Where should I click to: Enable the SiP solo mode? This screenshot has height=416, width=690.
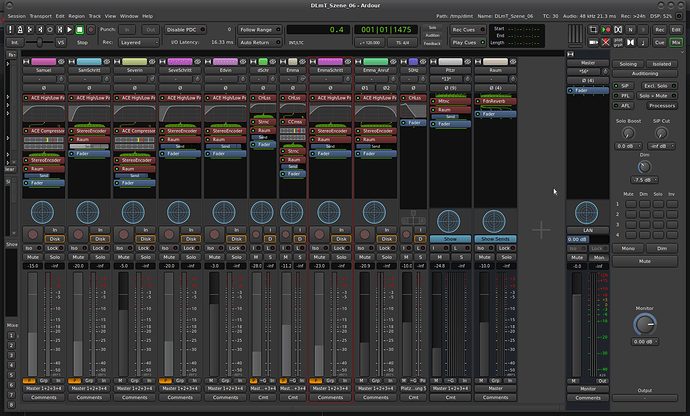[x=625, y=87]
